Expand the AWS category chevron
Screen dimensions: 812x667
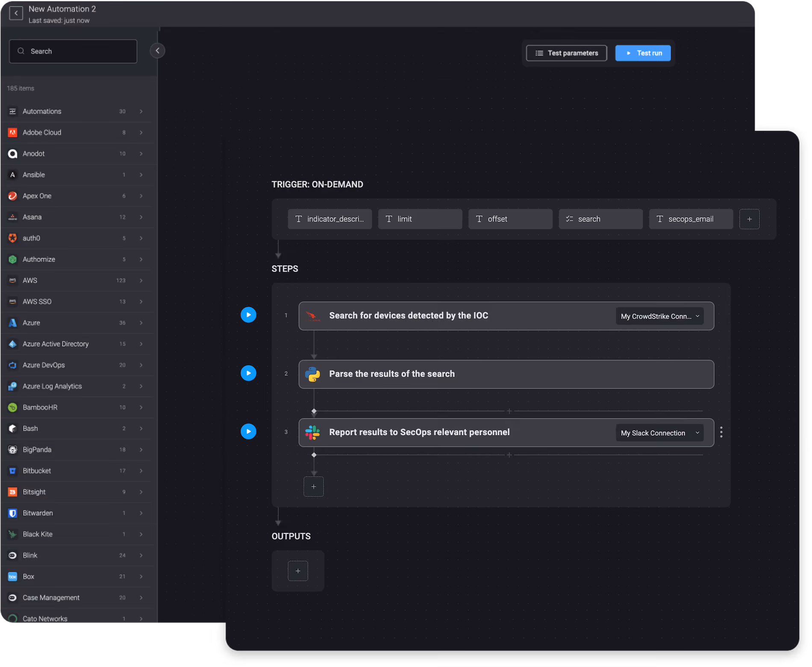pos(141,280)
